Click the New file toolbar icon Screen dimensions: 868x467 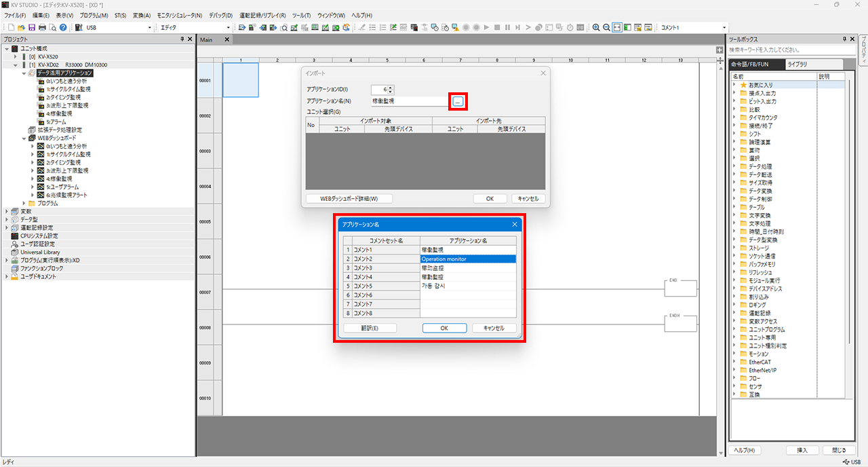12,27
